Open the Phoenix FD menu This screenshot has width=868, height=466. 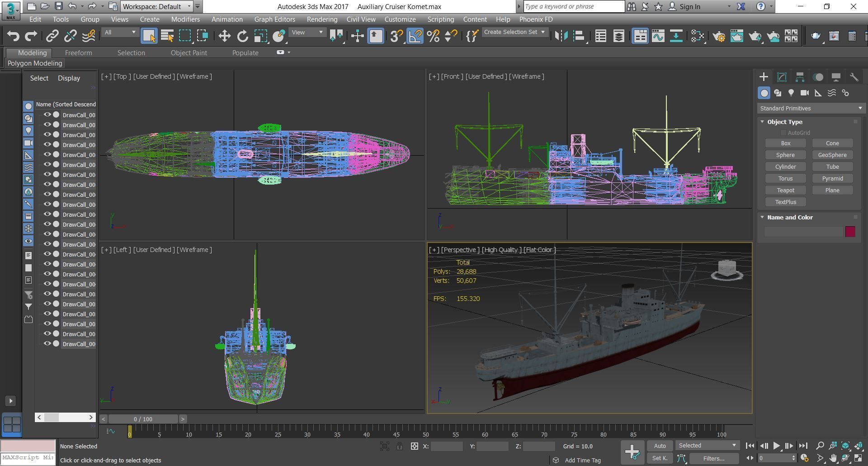tap(536, 19)
